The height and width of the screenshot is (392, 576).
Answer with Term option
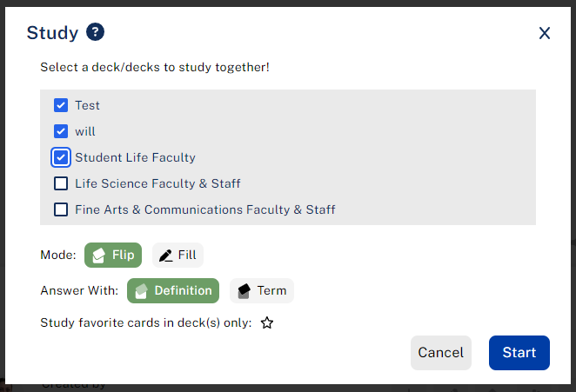point(262,290)
